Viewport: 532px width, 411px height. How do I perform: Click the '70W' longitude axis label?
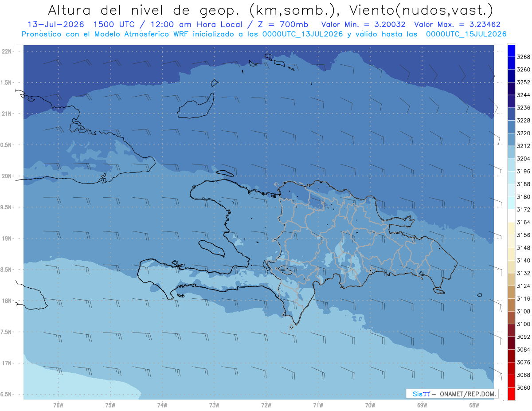pos(370,405)
